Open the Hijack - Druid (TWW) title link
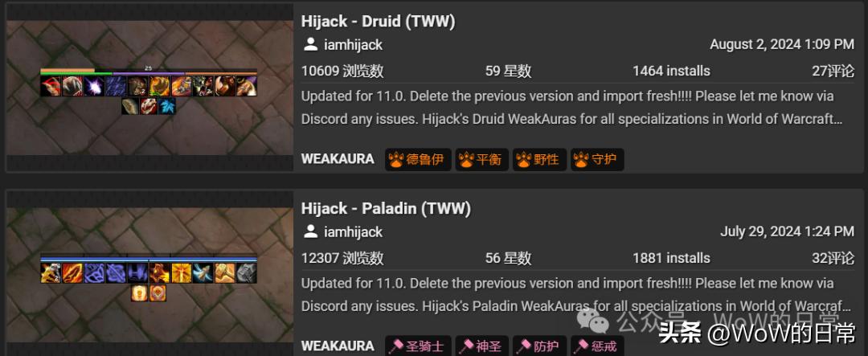This screenshot has height=356, width=868. (x=378, y=22)
